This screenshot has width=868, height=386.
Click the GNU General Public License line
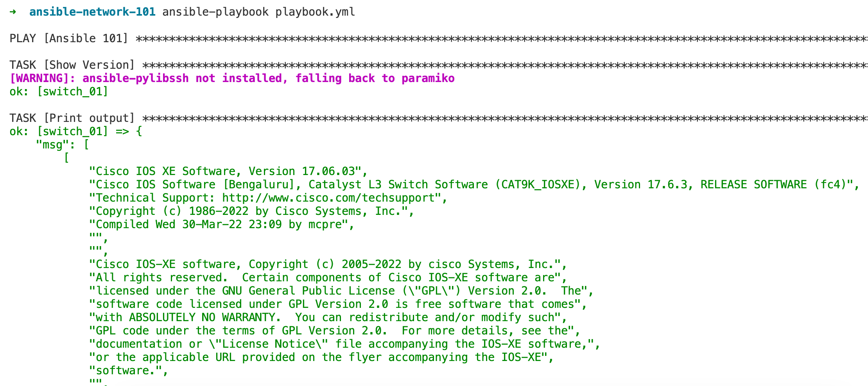tap(341, 291)
